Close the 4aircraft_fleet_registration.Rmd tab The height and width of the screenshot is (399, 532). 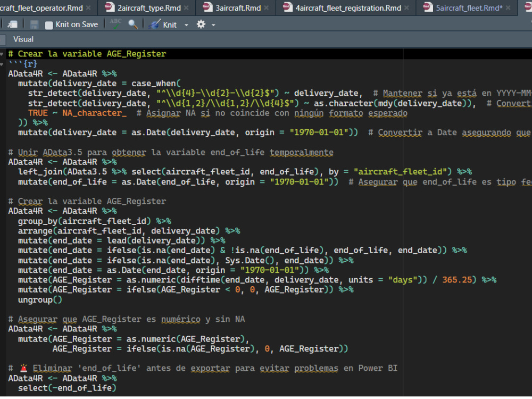point(406,7)
